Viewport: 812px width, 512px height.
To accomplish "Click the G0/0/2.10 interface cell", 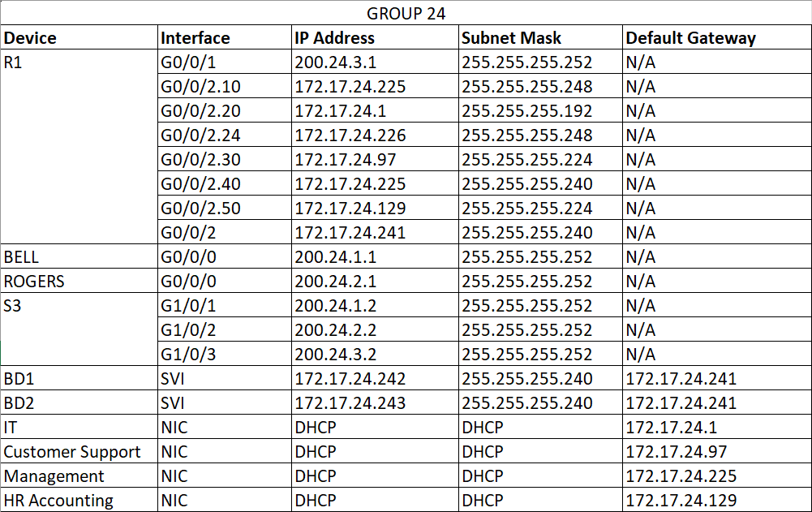I will pos(225,87).
